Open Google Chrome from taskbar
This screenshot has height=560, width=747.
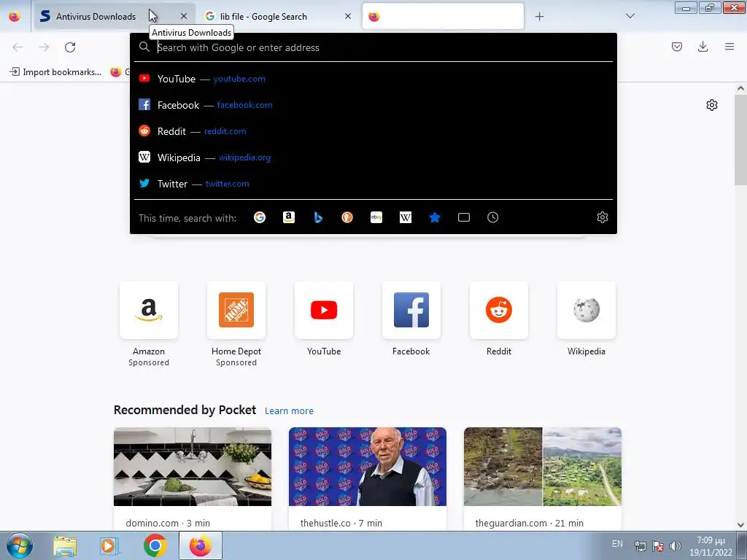click(x=155, y=545)
